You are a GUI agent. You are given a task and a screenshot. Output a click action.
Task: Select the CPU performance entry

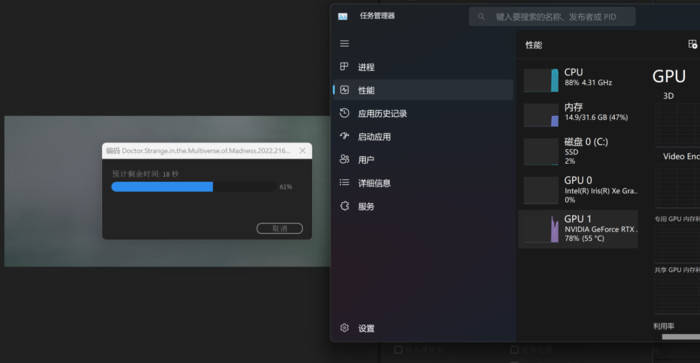578,79
